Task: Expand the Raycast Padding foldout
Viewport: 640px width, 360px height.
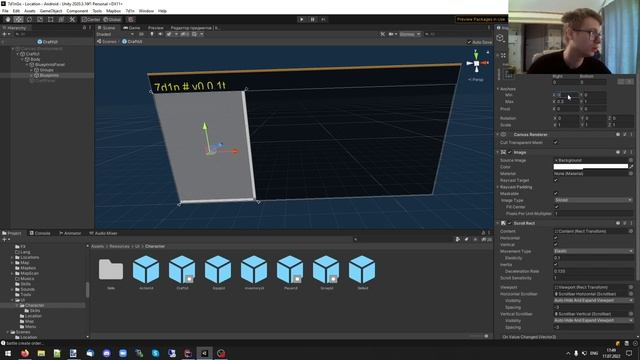Action: point(498,187)
